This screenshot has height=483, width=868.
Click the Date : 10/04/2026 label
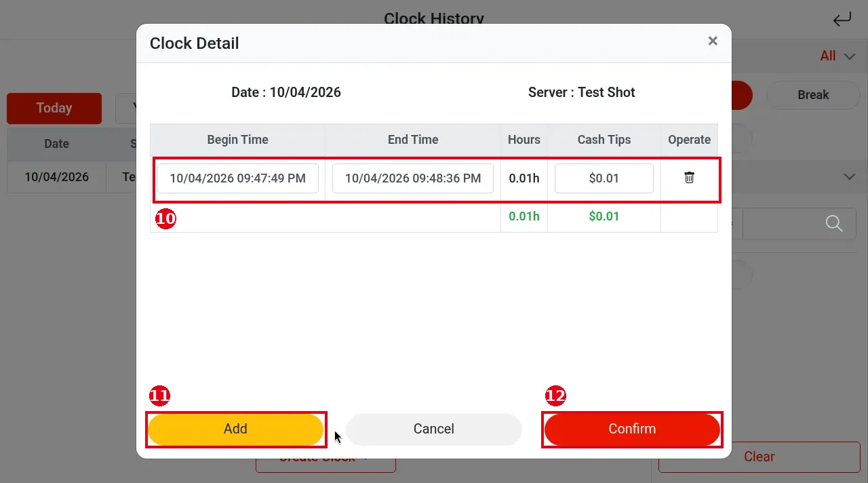coord(286,92)
